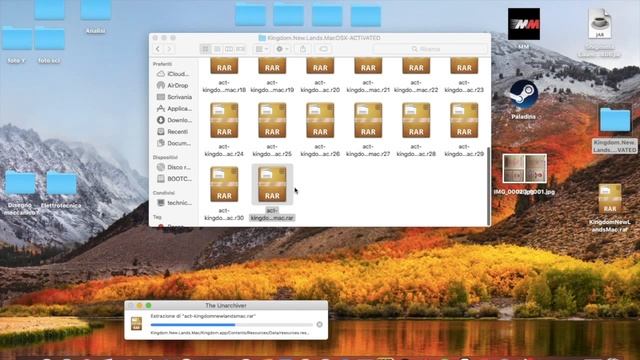Select the RAR file ending in .r28
Viewport: 640px width, 360px height.
[x=416, y=120]
